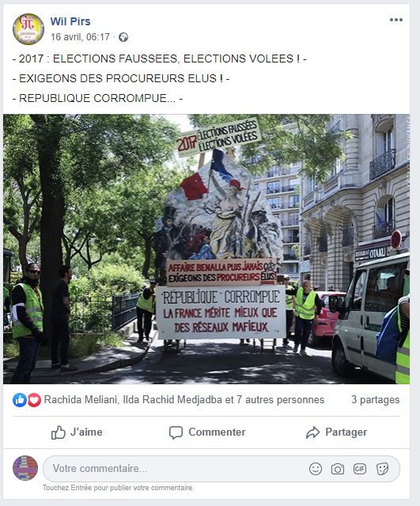
Task: Click the J'aime thumbs-up button
Action: pyautogui.click(x=77, y=432)
